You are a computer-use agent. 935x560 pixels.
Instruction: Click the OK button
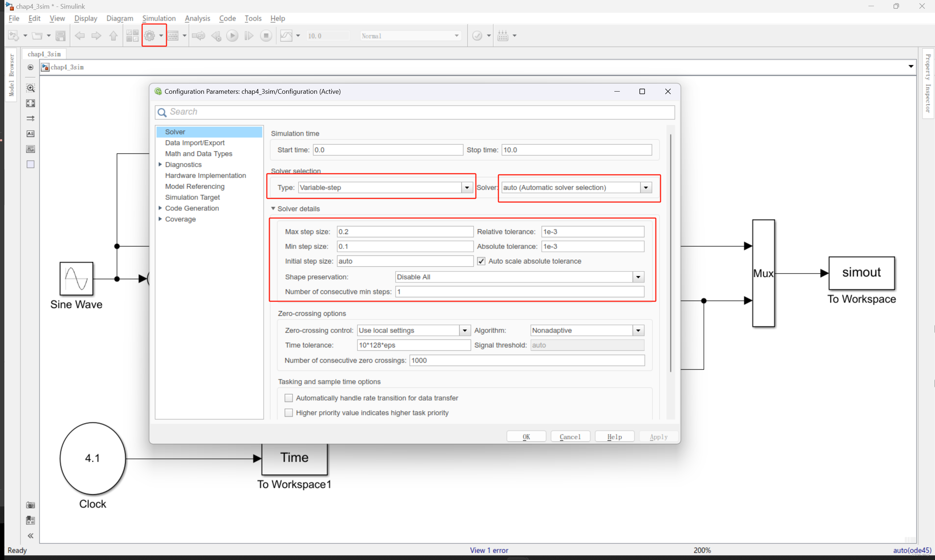[x=526, y=436]
